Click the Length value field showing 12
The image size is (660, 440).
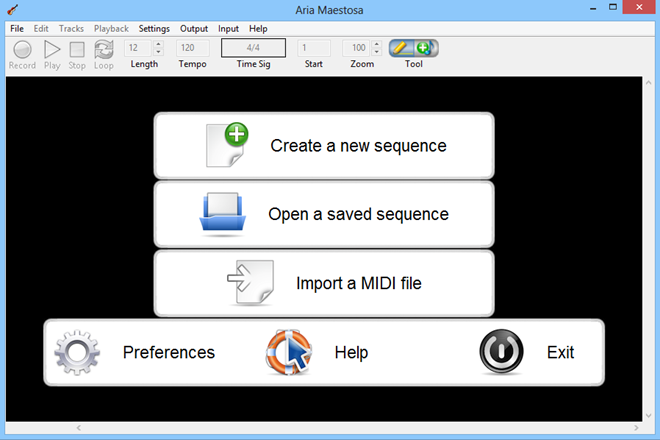(138, 48)
